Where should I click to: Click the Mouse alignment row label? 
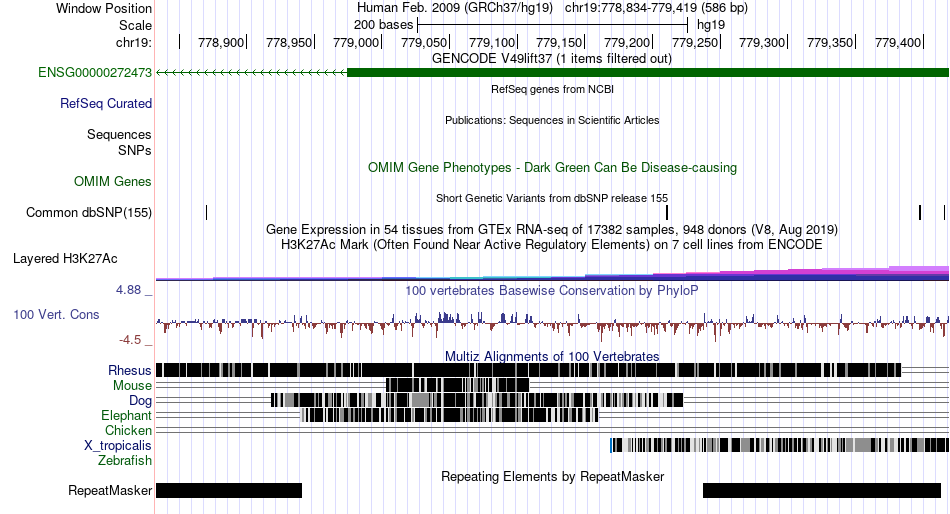click(132, 386)
